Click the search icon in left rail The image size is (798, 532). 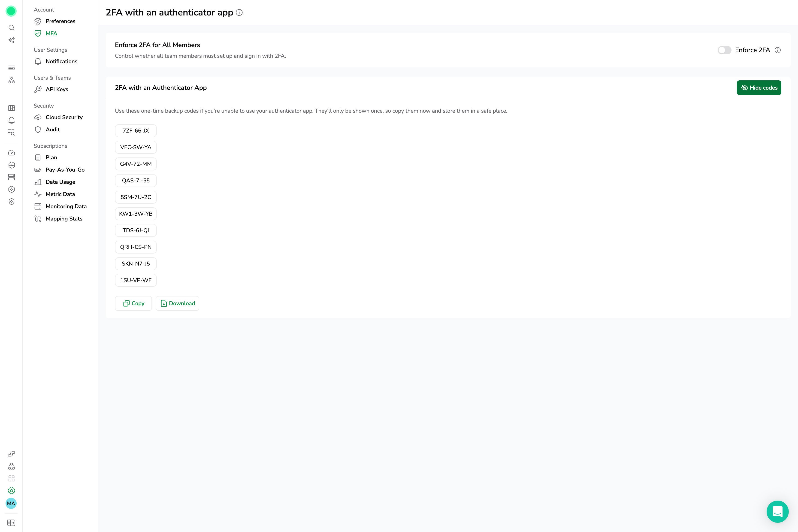12,28
